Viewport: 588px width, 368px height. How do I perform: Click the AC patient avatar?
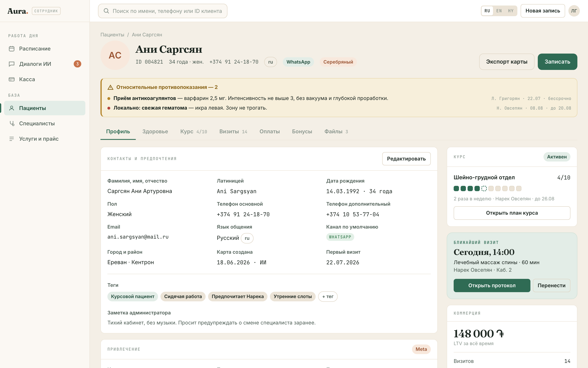(115, 55)
